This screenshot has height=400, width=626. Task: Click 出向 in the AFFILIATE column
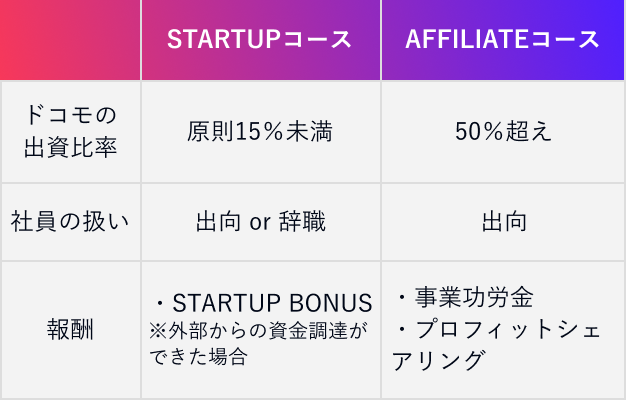pos(503,221)
